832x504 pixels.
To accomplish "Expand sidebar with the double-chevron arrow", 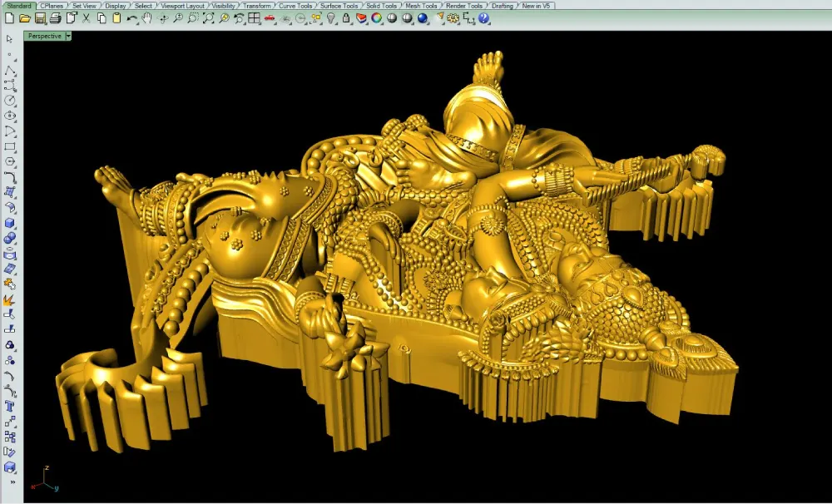I will [12, 482].
